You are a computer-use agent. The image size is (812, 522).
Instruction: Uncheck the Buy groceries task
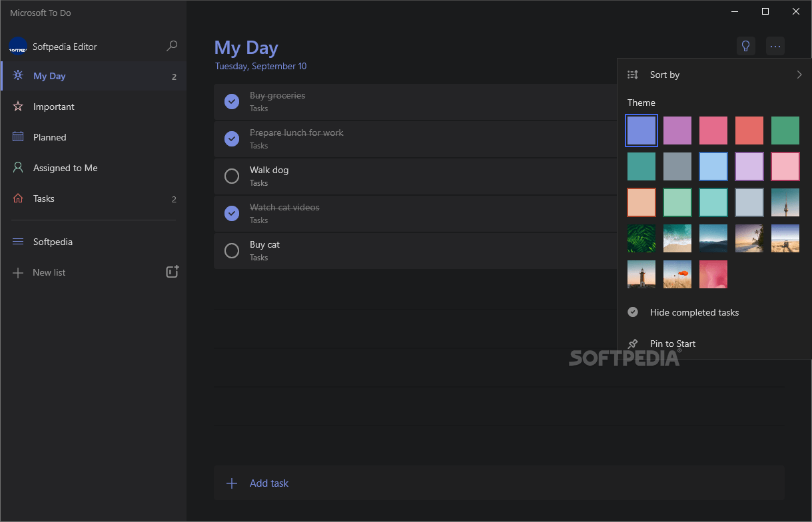click(x=232, y=101)
